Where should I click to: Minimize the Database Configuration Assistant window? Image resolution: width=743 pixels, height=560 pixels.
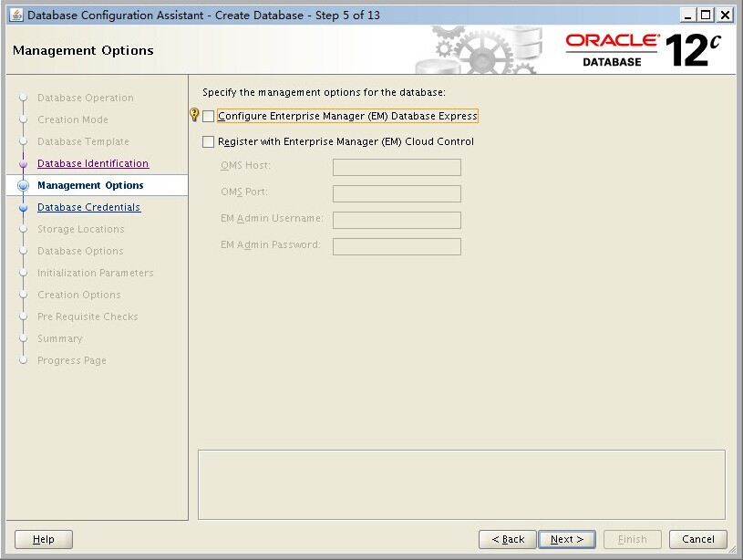pos(688,15)
